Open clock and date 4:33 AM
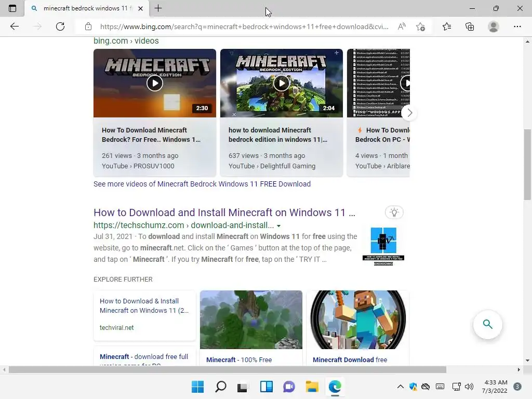This screenshot has height=399, width=532. pos(495,387)
